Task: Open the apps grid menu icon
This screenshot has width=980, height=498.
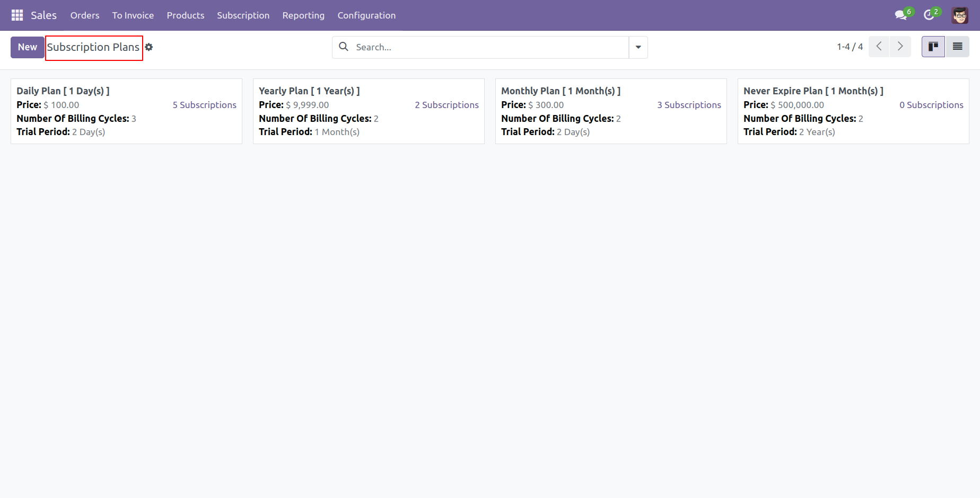Action: click(17, 15)
